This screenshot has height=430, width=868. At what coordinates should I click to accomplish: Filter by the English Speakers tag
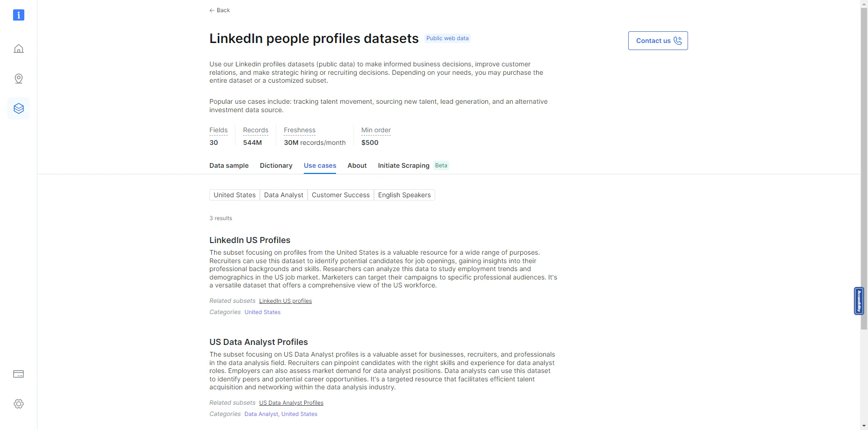pos(404,195)
